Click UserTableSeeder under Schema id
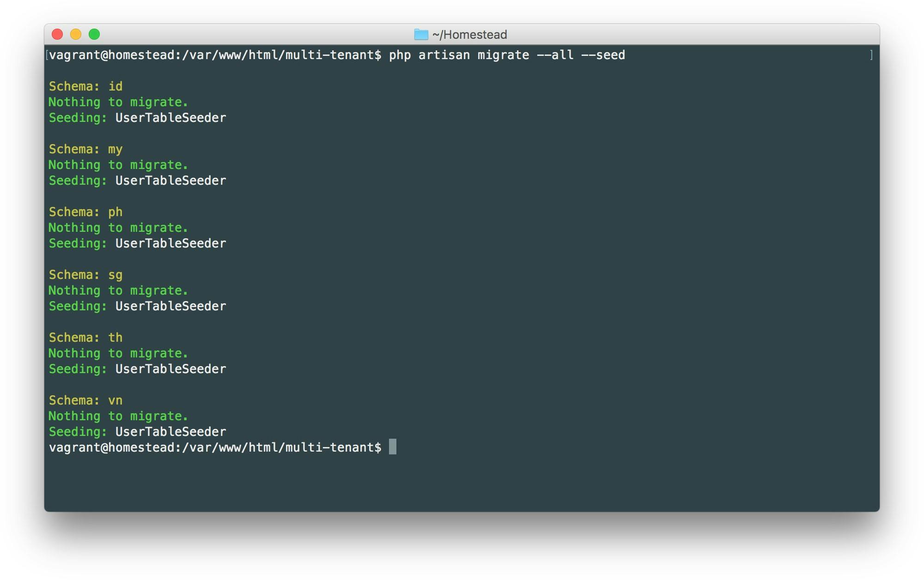 (x=171, y=118)
